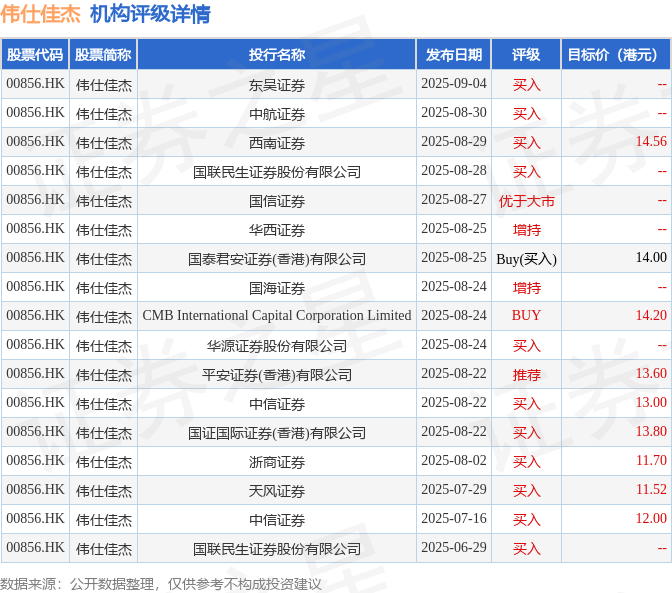Click the 增持 rating for 华西证券

[526, 230]
